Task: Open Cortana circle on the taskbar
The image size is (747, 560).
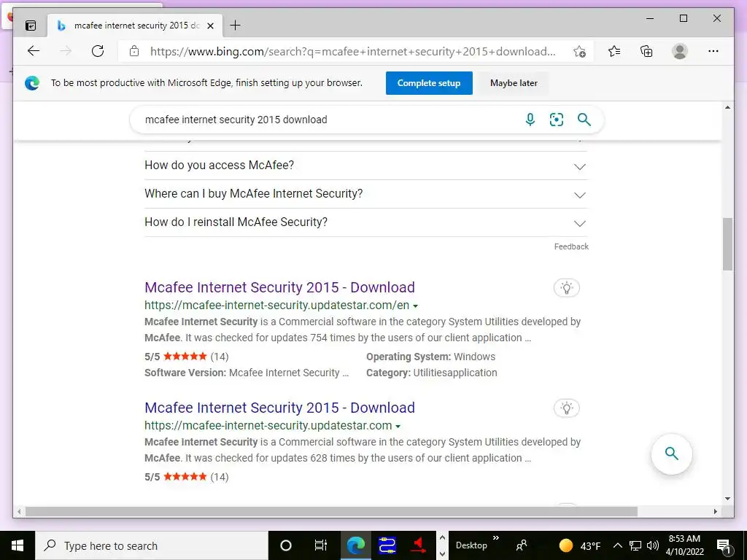Action: 286,545
